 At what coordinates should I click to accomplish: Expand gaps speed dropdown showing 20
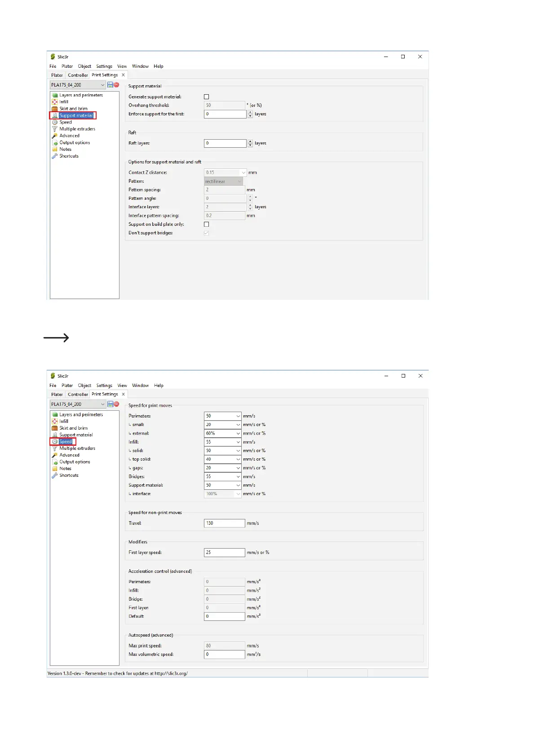pos(238,468)
